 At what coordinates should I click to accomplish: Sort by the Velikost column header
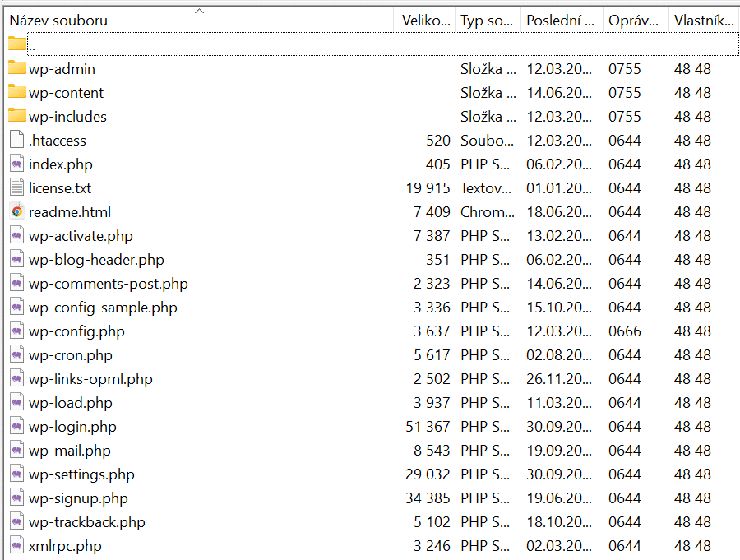point(425,20)
